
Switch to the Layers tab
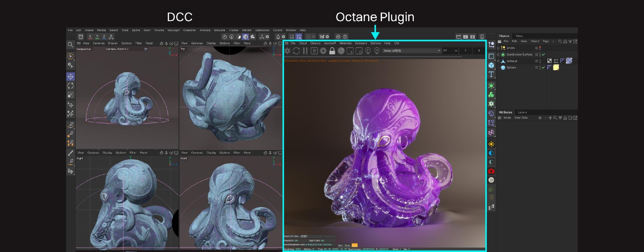(522, 112)
